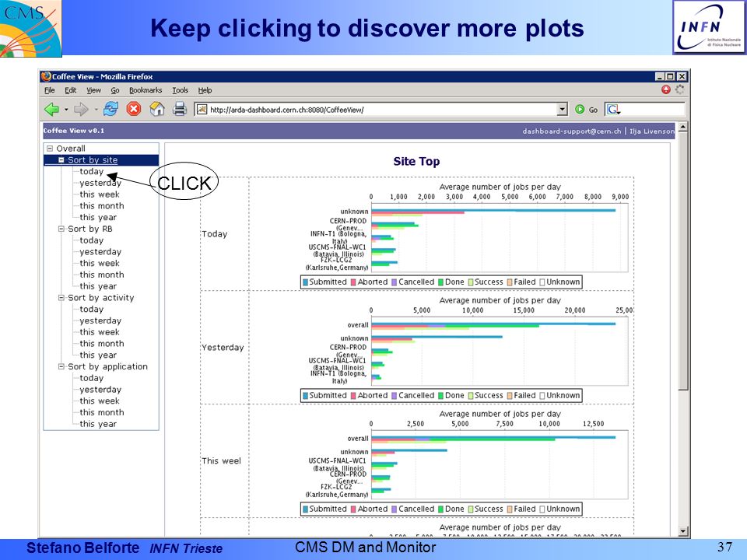Open the Bookmarks menu
This screenshot has width=747, height=560.
[x=146, y=90]
